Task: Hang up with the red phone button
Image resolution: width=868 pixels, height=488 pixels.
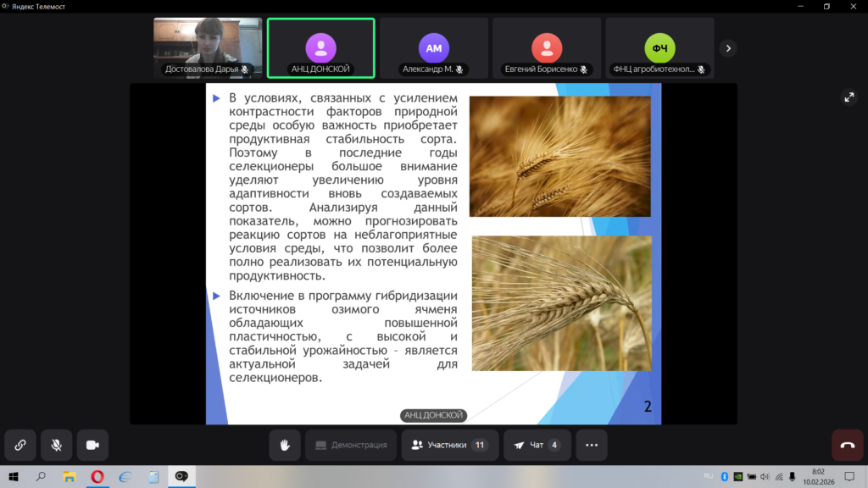Action: pyautogui.click(x=847, y=445)
